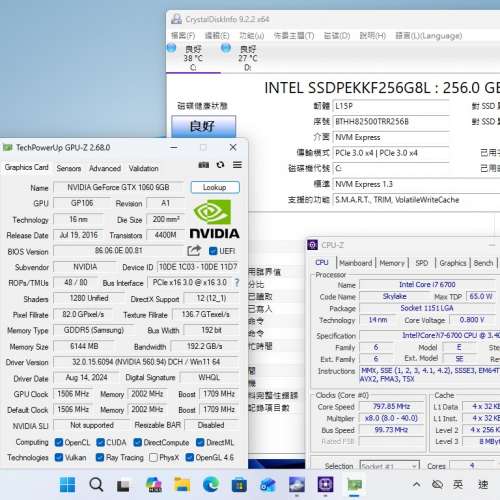Click the GPU-Z screenshot camera icon

point(204,165)
